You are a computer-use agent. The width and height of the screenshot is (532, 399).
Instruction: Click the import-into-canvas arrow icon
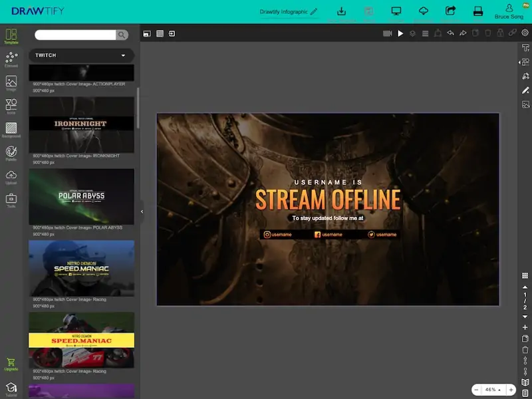click(x=172, y=34)
